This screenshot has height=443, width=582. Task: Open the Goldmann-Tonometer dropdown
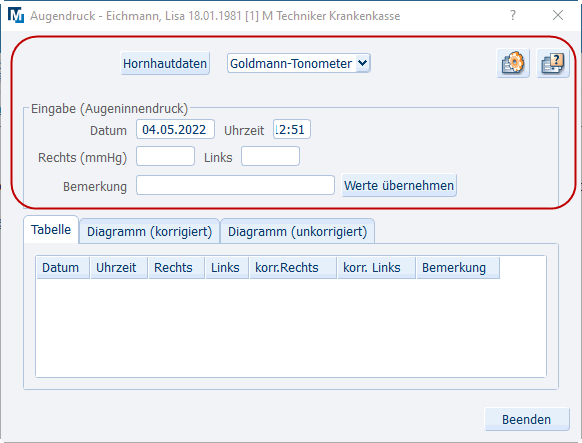299,63
